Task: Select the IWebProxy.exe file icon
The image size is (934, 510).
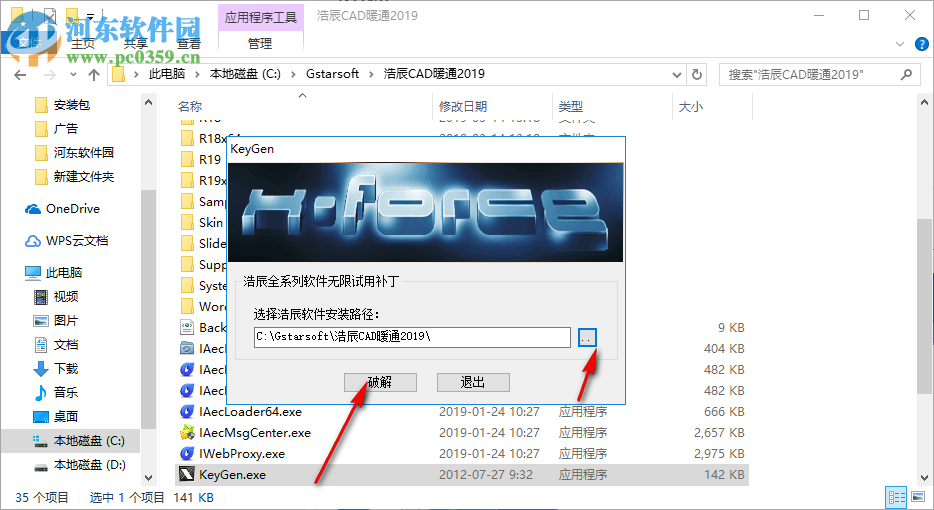Action: pyautogui.click(x=187, y=453)
